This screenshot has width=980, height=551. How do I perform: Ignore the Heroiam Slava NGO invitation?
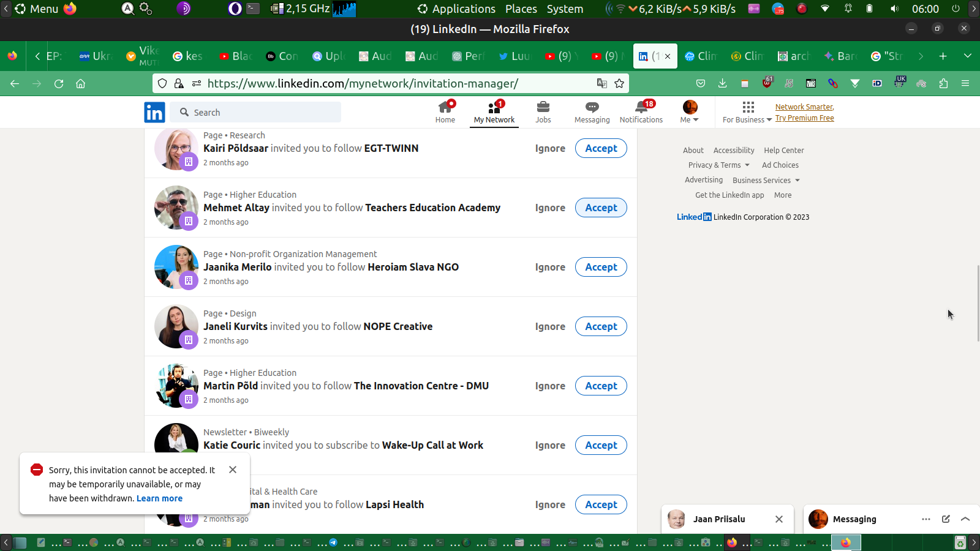[x=550, y=267]
